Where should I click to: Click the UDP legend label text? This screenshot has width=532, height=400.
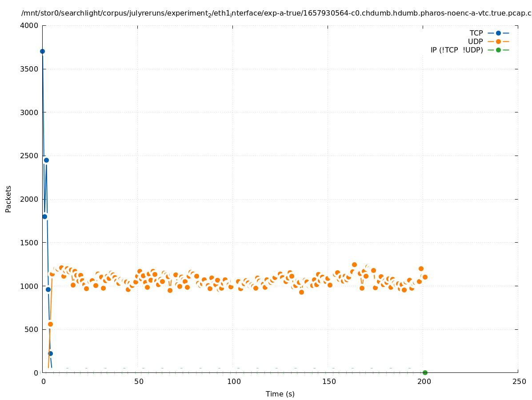click(x=475, y=41)
